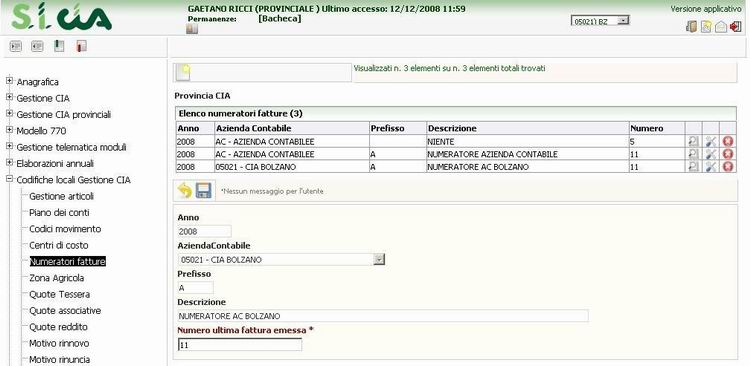Delete the NUMERATORE AZIENDA CONTABILE row
Screen dimensions: 750x366
tap(728, 154)
